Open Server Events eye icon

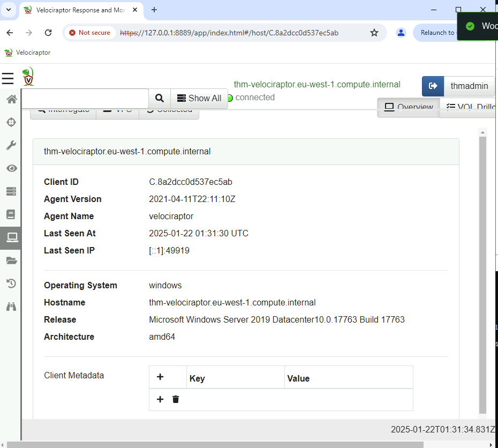pyautogui.click(x=11, y=168)
